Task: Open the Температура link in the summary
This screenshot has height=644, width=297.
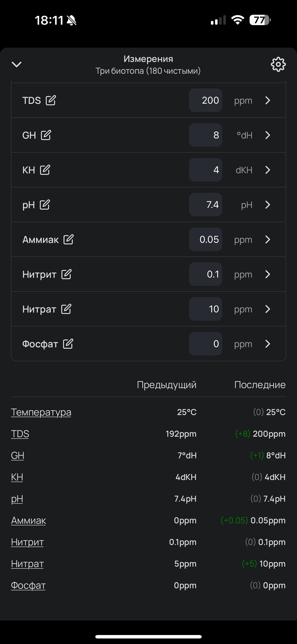Action: click(41, 412)
